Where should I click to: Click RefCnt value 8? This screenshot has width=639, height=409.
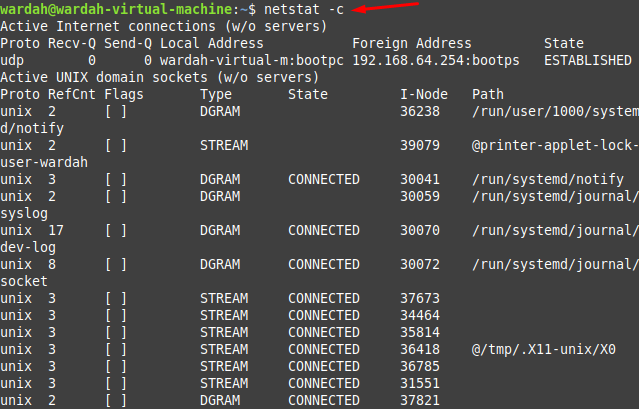click(x=52, y=264)
